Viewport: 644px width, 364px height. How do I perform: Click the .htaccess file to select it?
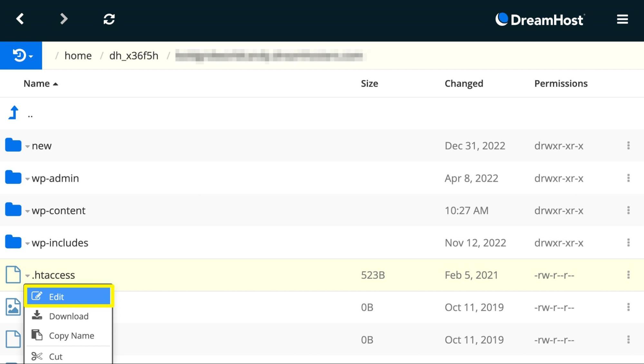click(54, 274)
